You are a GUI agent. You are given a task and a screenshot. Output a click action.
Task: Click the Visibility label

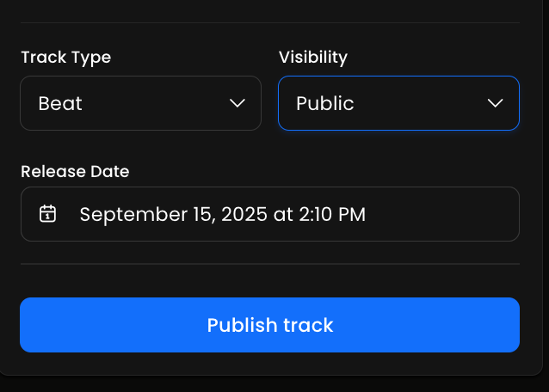pyautogui.click(x=313, y=58)
